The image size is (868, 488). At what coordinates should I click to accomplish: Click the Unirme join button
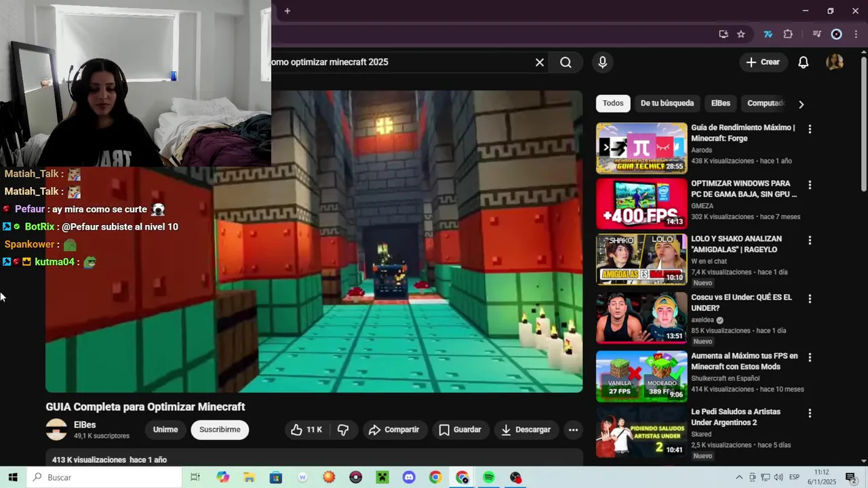[x=165, y=430]
